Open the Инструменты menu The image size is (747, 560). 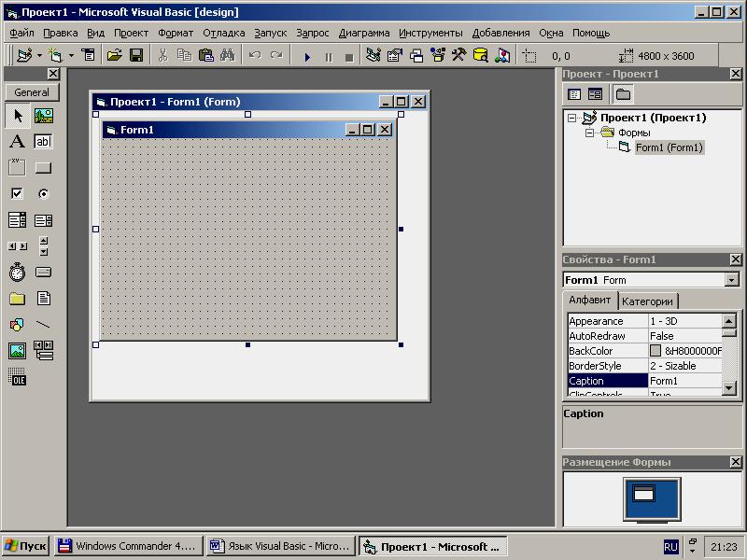tap(430, 33)
